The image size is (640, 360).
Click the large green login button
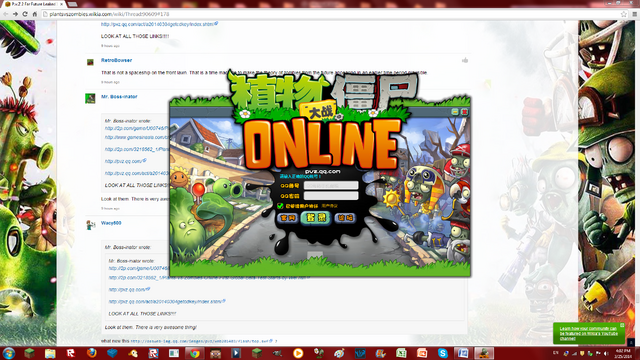click(316, 218)
